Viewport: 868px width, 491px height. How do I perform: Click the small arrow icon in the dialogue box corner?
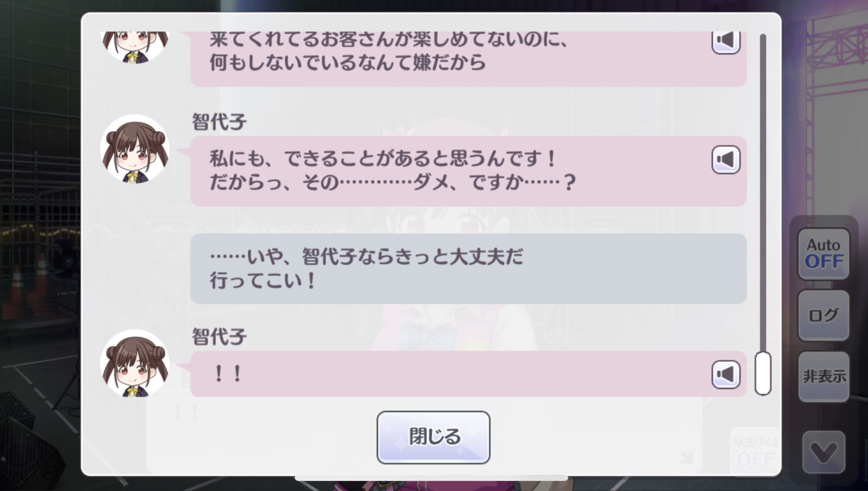[687, 457]
